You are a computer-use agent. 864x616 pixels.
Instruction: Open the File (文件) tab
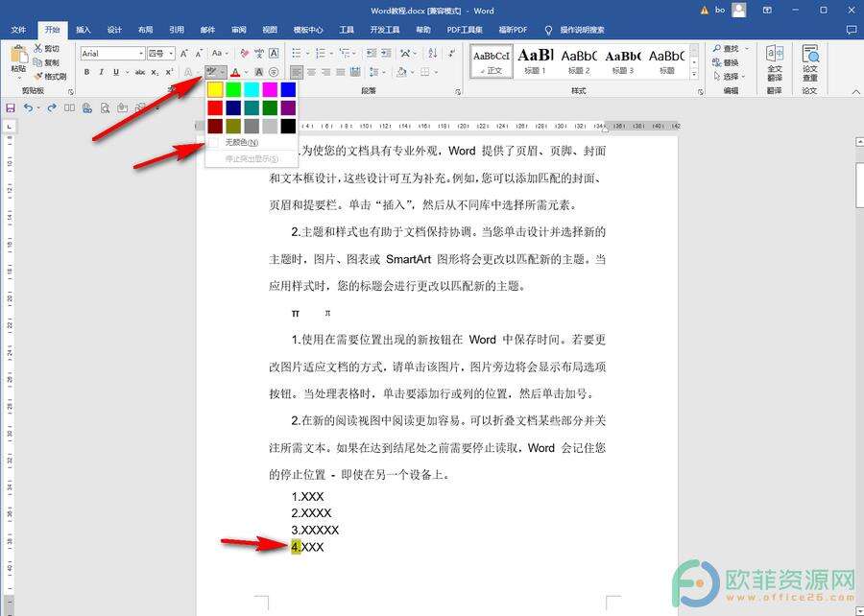18,30
